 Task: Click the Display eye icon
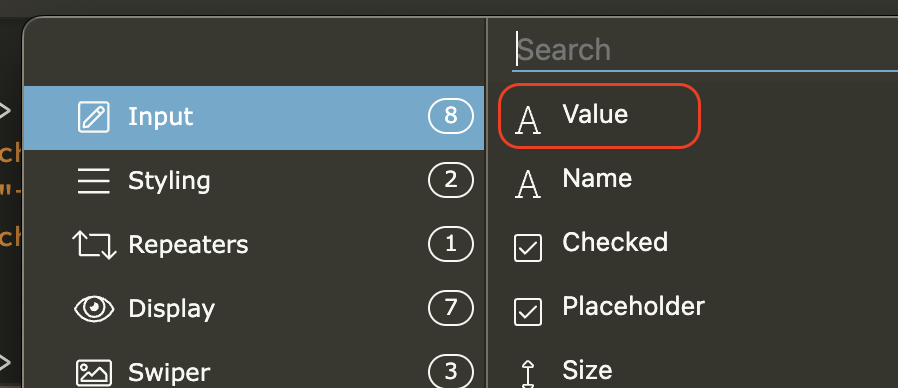coord(94,308)
